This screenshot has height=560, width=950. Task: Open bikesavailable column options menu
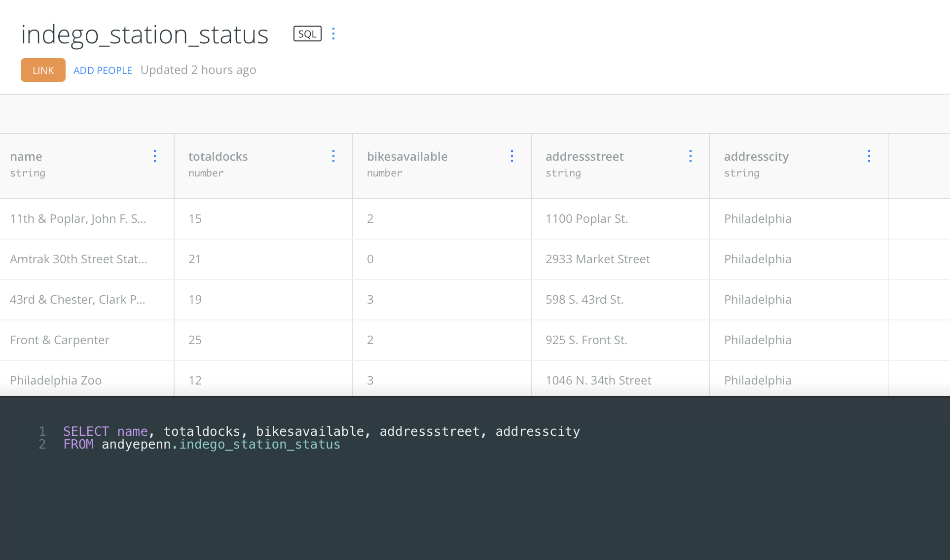tap(512, 156)
